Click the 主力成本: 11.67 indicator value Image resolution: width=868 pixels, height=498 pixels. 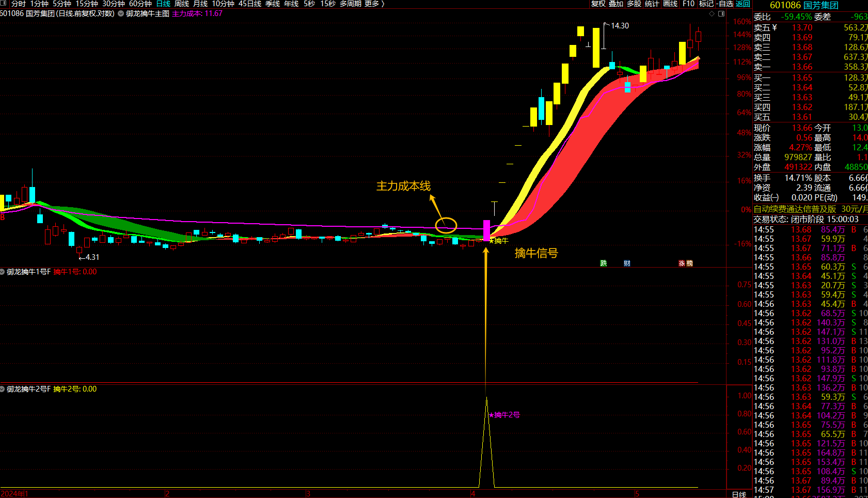[x=197, y=13]
